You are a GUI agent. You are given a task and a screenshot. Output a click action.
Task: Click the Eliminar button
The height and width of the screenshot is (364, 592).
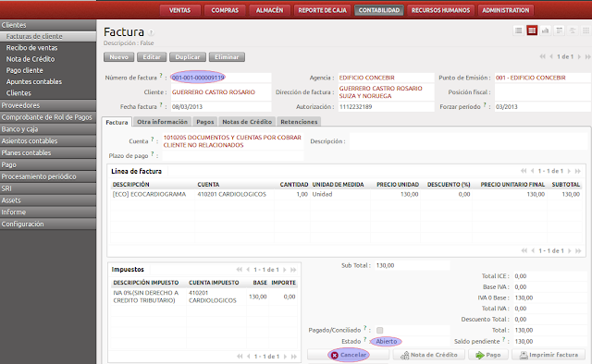click(227, 57)
